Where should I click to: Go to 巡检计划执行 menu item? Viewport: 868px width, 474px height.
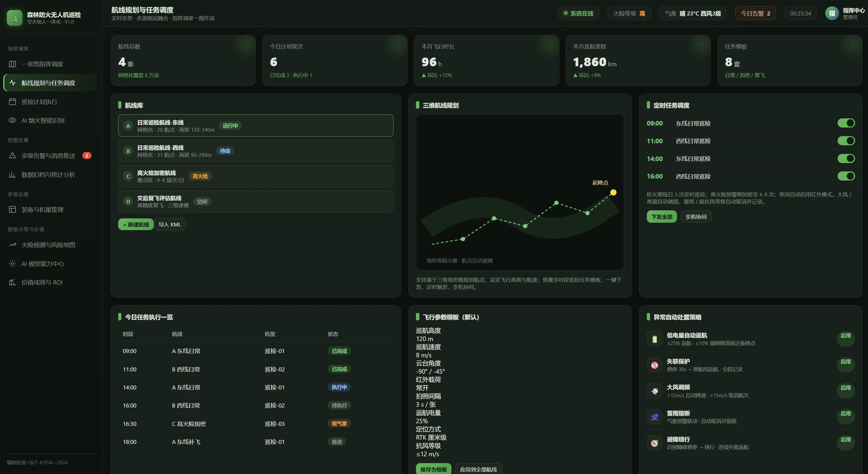point(50,102)
